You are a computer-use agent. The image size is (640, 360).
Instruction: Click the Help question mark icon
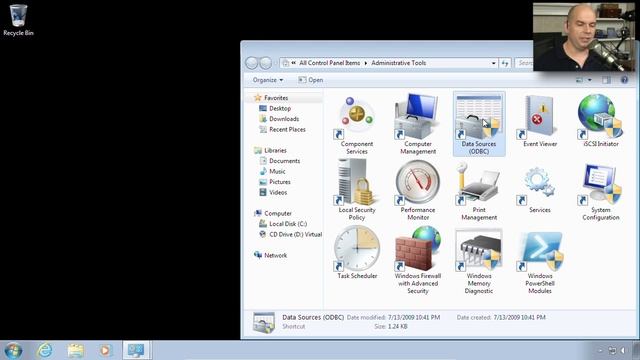(624, 80)
